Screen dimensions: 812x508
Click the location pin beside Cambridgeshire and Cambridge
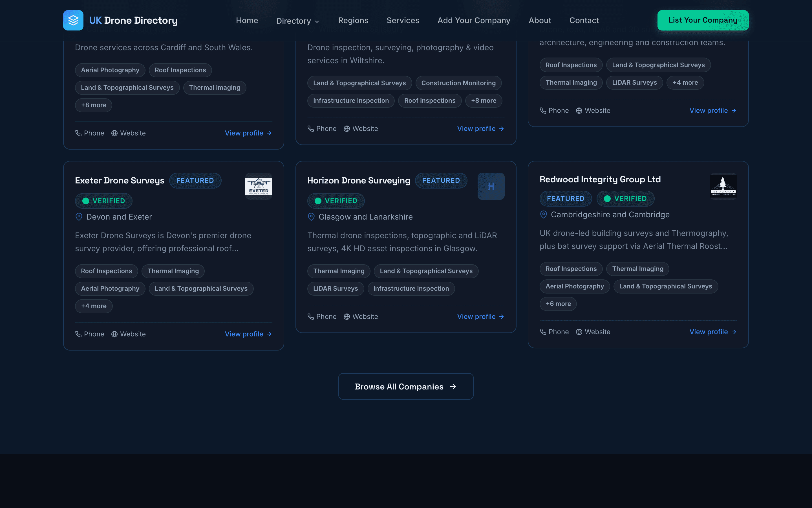click(544, 214)
